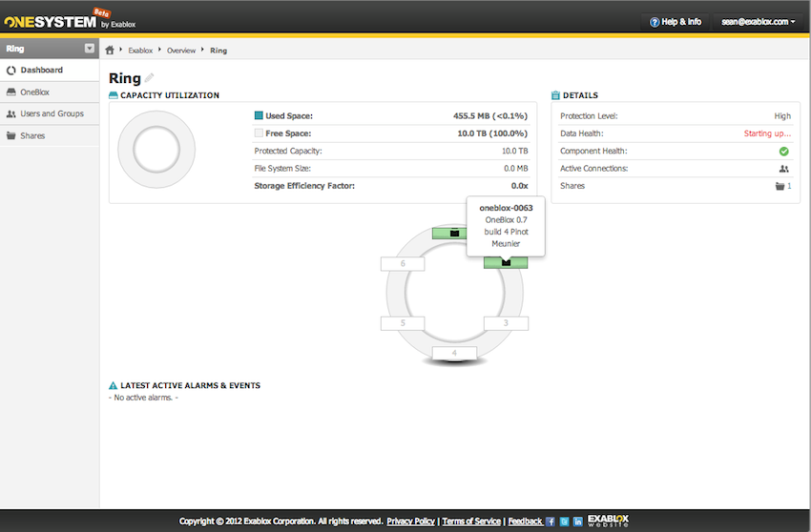Click the home icon in breadcrumb
The height and width of the screenshot is (532, 811).
pos(110,51)
